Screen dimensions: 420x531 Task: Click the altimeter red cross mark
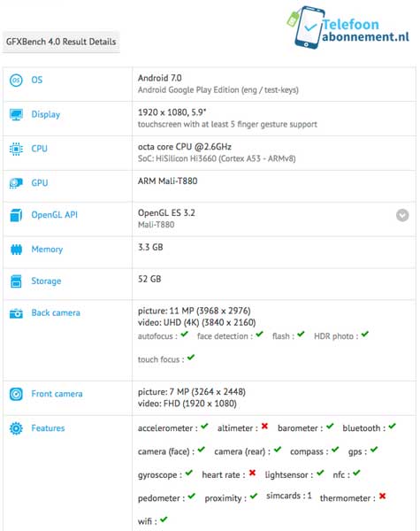264,427
